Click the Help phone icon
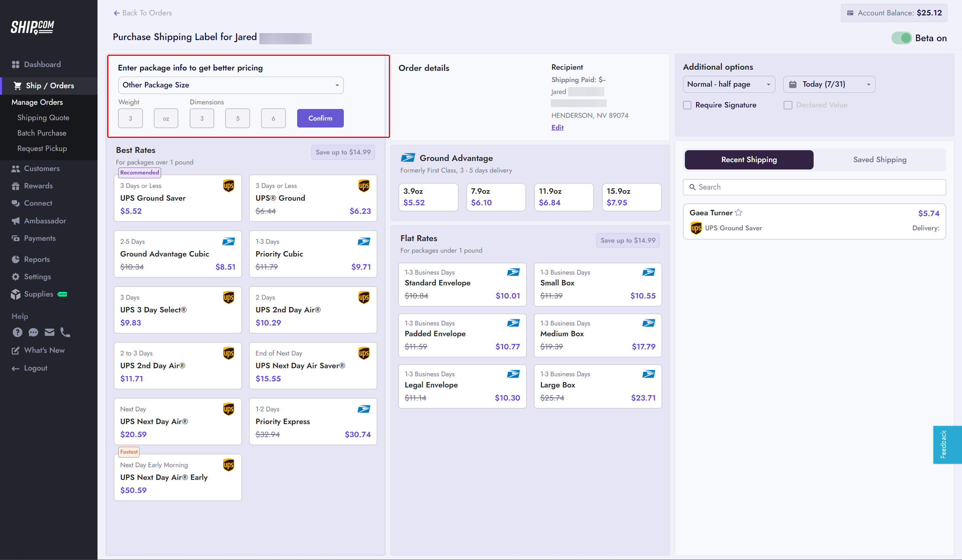This screenshot has width=962, height=560. coord(65,332)
